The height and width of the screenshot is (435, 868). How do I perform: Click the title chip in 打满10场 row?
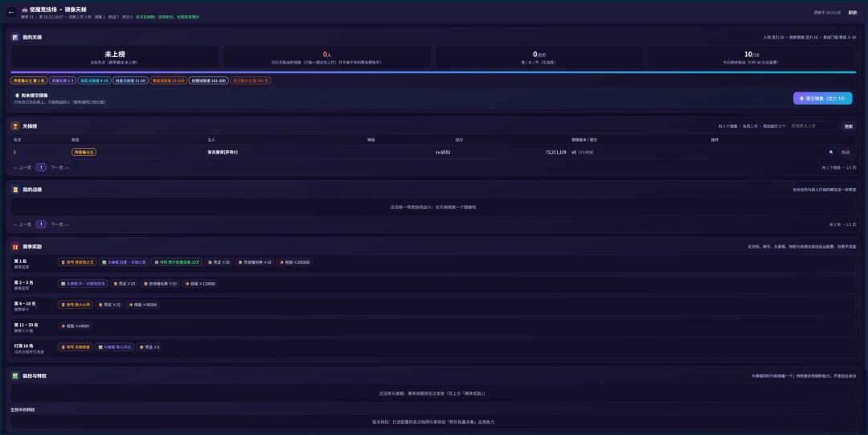pyautogui.click(x=75, y=347)
